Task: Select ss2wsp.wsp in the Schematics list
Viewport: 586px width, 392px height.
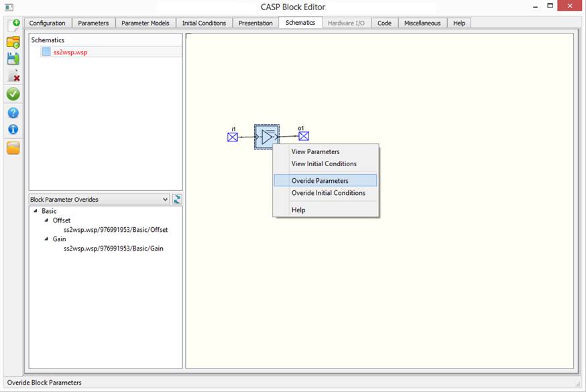Action: 70,52
